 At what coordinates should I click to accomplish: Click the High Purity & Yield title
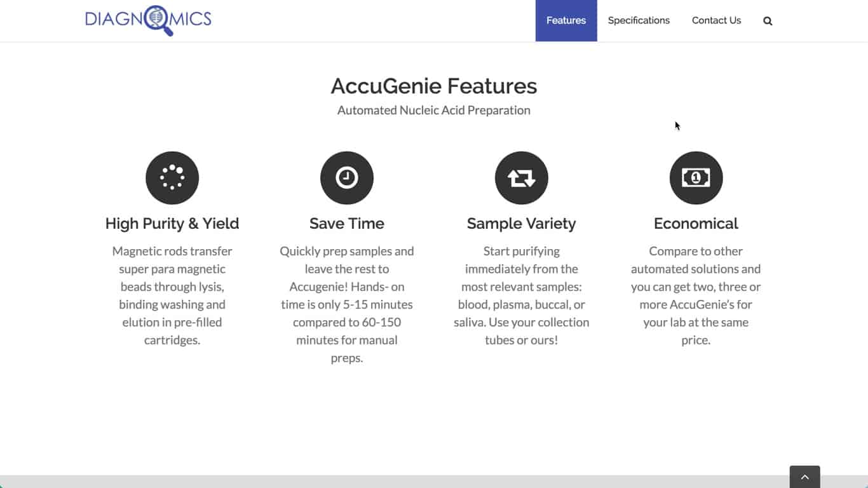pos(172,224)
